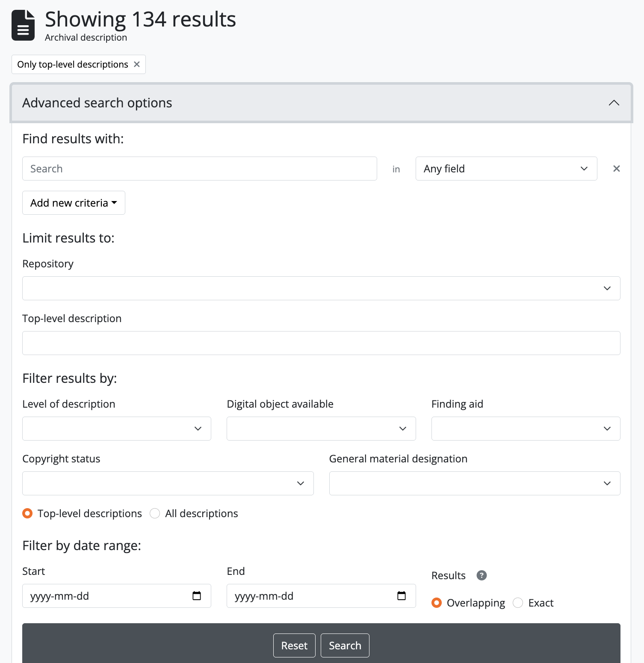Open the 'Add new criteria' menu

74,203
